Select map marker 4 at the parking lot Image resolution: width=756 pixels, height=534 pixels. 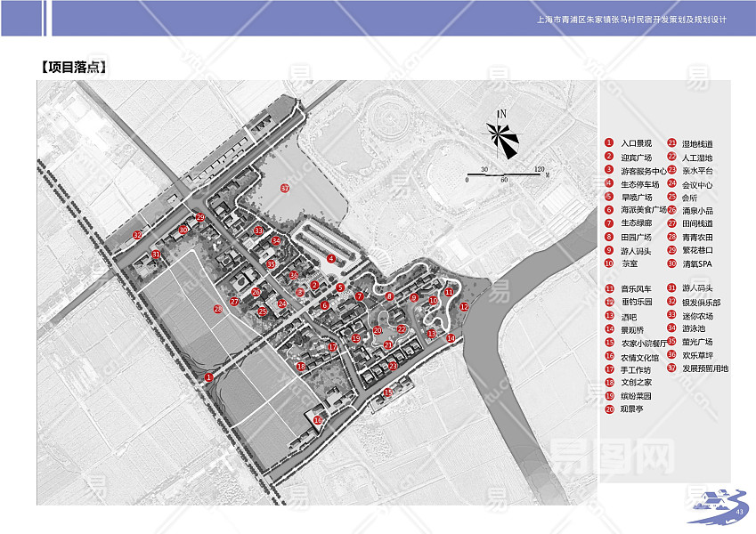pos(331,259)
